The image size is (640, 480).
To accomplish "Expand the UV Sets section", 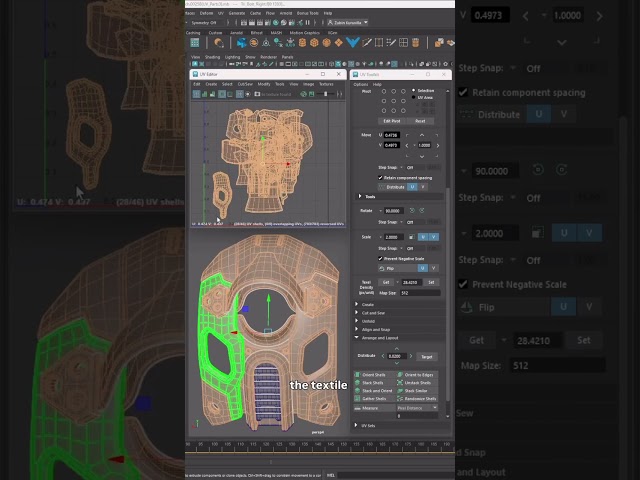I will pos(356,425).
